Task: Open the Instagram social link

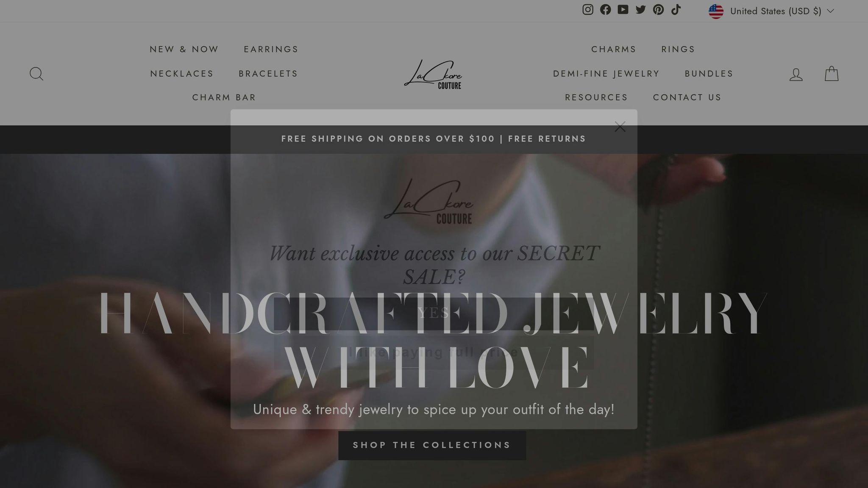Action: pyautogui.click(x=587, y=10)
